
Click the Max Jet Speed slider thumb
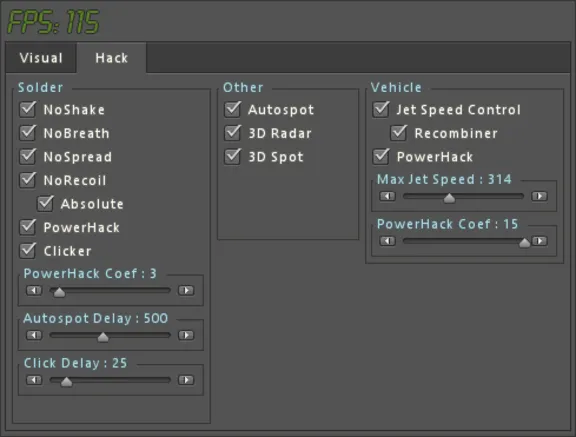(x=449, y=198)
